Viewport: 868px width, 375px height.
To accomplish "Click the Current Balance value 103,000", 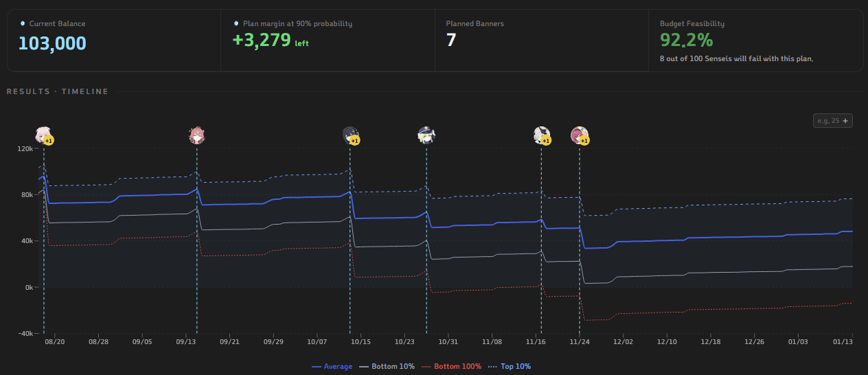I will pyautogui.click(x=52, y=43).
